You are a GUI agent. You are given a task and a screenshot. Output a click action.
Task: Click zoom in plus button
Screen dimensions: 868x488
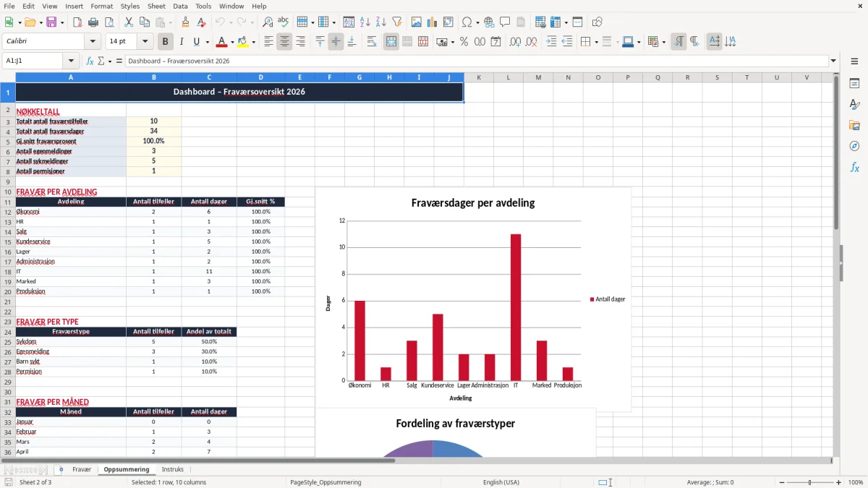(839, 482)
